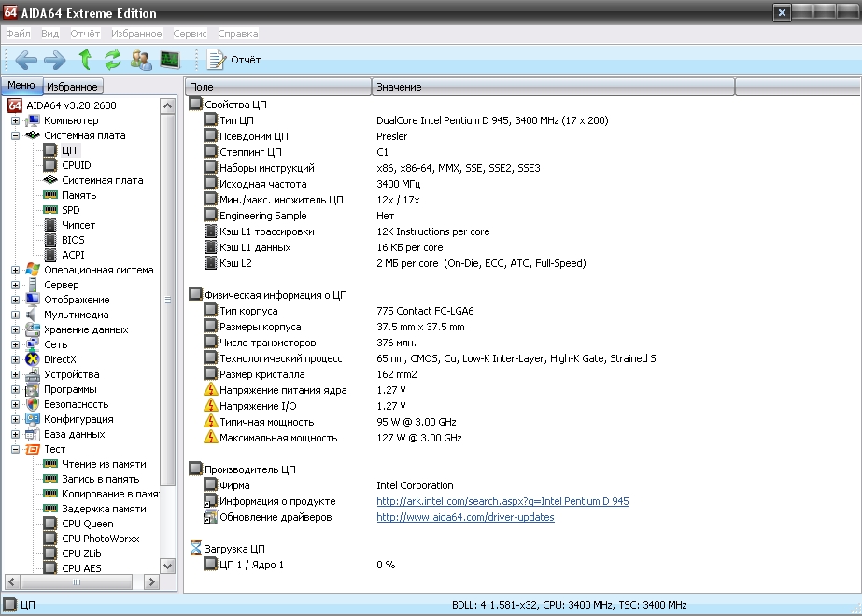Refresh the page with green arrows icon

click(113, 60)
